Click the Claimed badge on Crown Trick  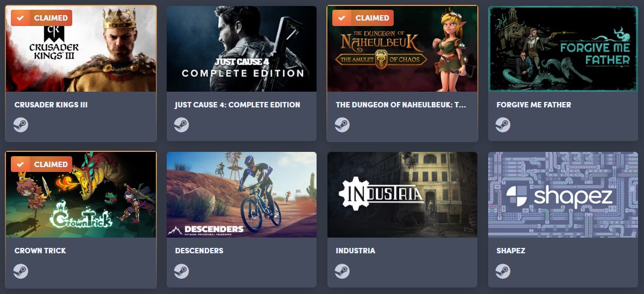(41, 164)
